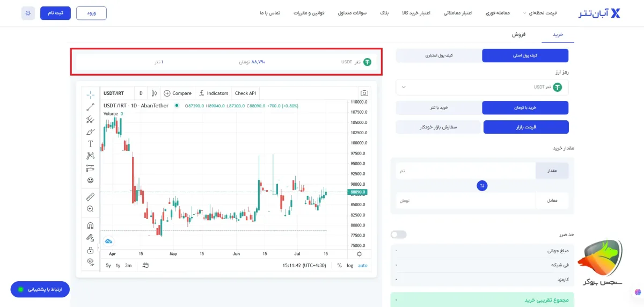Click the swap arrows icon between amount fields

click(482, 186)
